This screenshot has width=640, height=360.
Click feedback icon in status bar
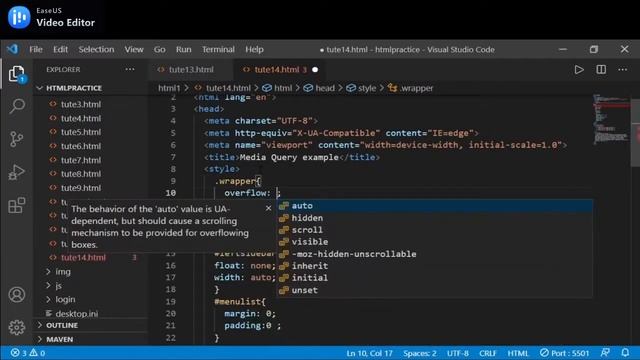[x=605, y=353]
